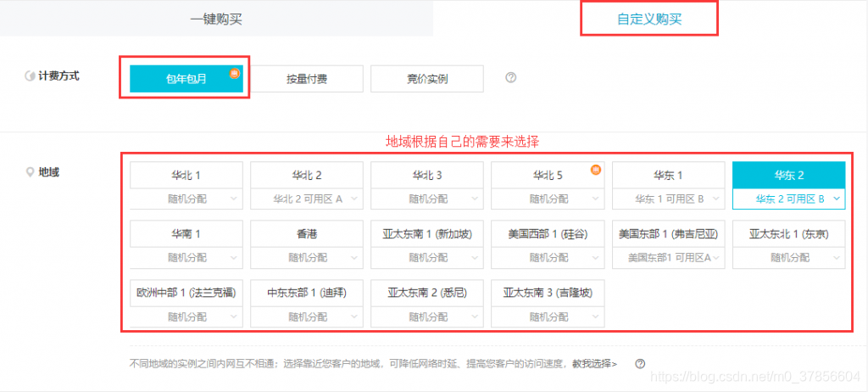Choose region 美国东部 1 (弗吉尼亚)
Screen dimensions: 868x392
668,234
